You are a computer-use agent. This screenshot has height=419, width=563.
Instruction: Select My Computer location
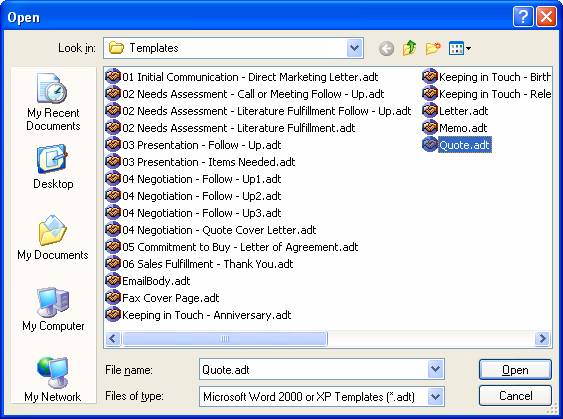[53, 309]
